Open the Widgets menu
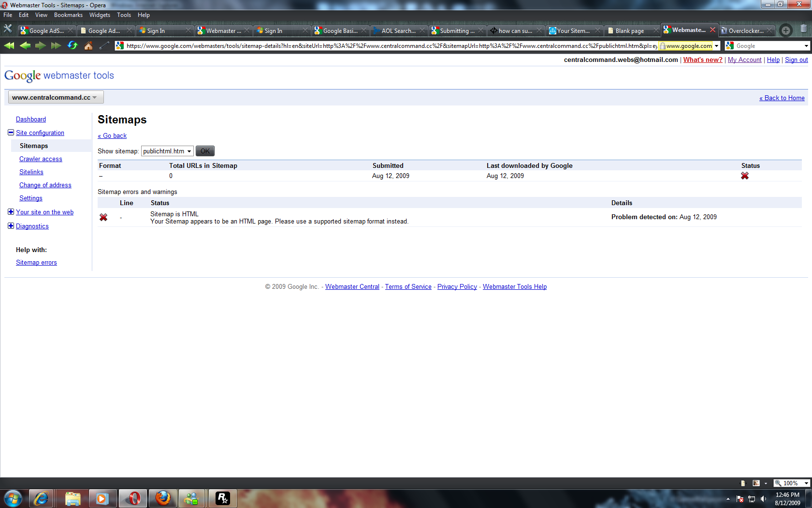 pos(100,15)
